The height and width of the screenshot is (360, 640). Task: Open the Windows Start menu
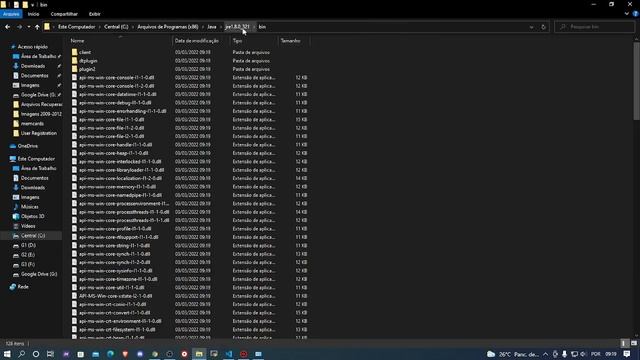pos(7,354)
